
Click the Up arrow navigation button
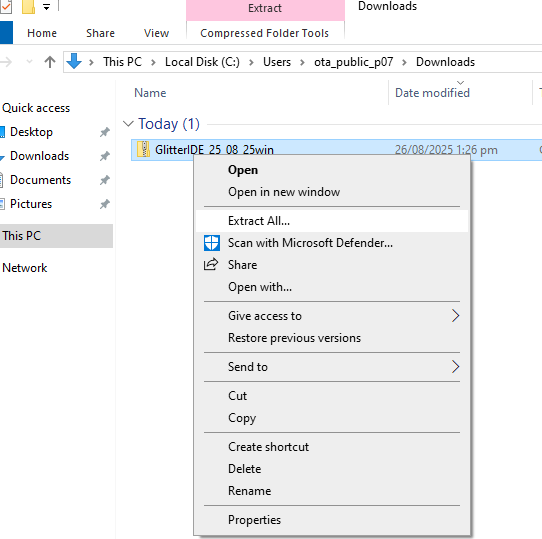(50, 62)
